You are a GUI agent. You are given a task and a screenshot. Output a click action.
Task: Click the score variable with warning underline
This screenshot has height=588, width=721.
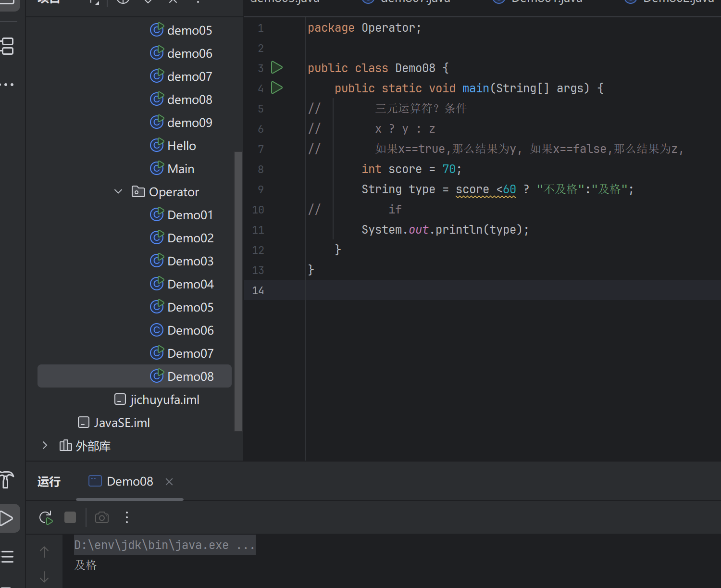click(x=472, y=189)
